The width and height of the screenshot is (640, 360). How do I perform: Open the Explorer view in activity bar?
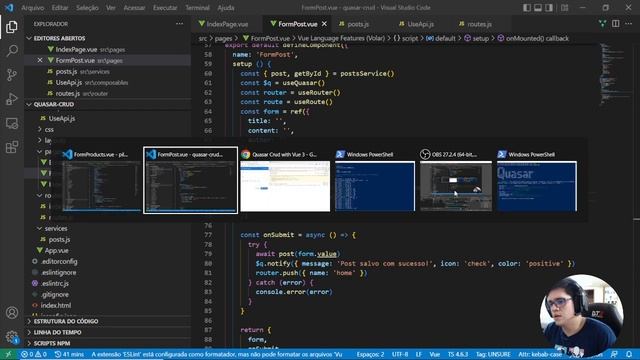click(x=12, y=27)
